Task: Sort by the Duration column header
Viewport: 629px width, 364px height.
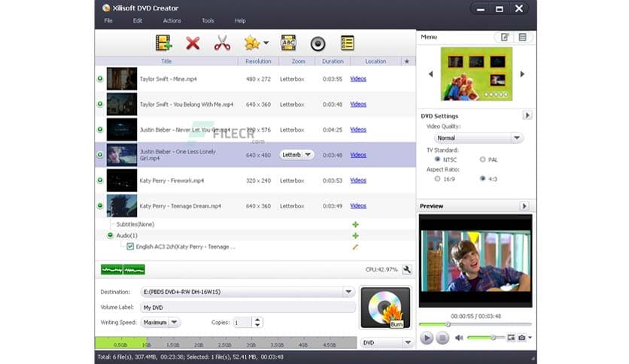Action: click(333, 62)
